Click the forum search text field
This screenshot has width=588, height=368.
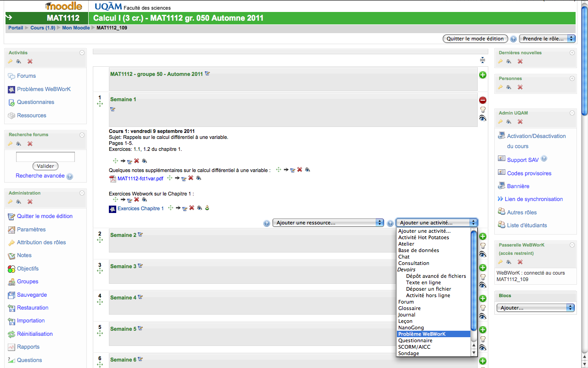[45, 157]
